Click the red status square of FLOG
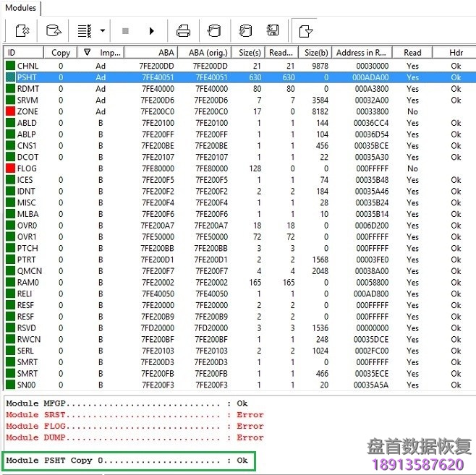Viewport: 476px width, 475px height. pyautogui.click(x=10, y=168)
